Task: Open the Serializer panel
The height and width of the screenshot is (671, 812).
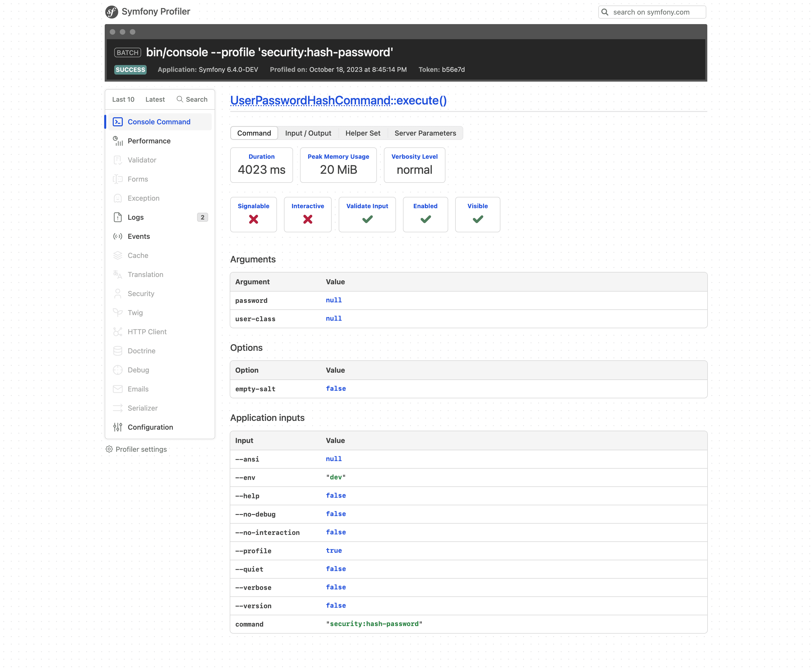Action: tap(143, 408)
